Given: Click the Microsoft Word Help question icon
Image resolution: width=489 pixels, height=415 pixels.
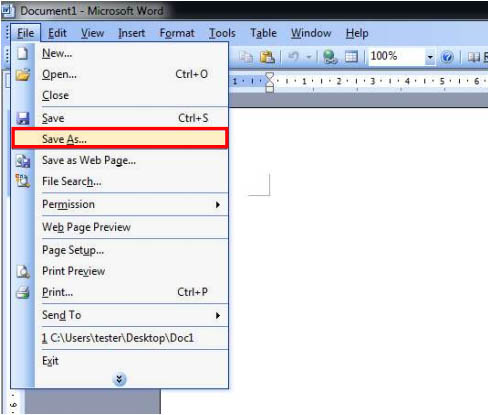Looking at the screenshot, I should click(x=447, y=57).
